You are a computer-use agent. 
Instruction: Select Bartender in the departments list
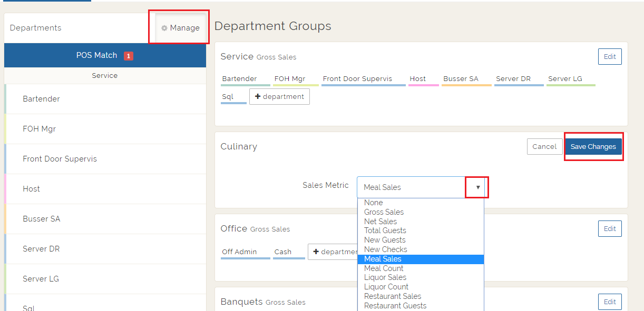tap(41, 99)
